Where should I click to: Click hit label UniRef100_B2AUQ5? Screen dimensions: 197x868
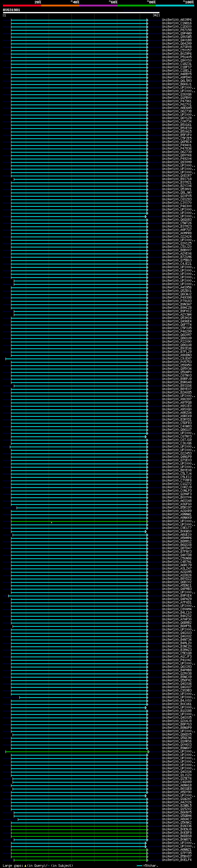pyautogui.click(x=177, y=392)
